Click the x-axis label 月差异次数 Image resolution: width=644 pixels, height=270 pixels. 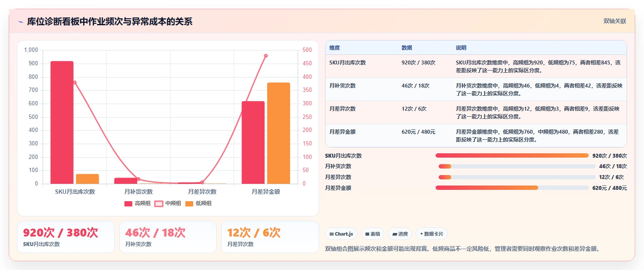pyautogui.click(x=202, y=192)
